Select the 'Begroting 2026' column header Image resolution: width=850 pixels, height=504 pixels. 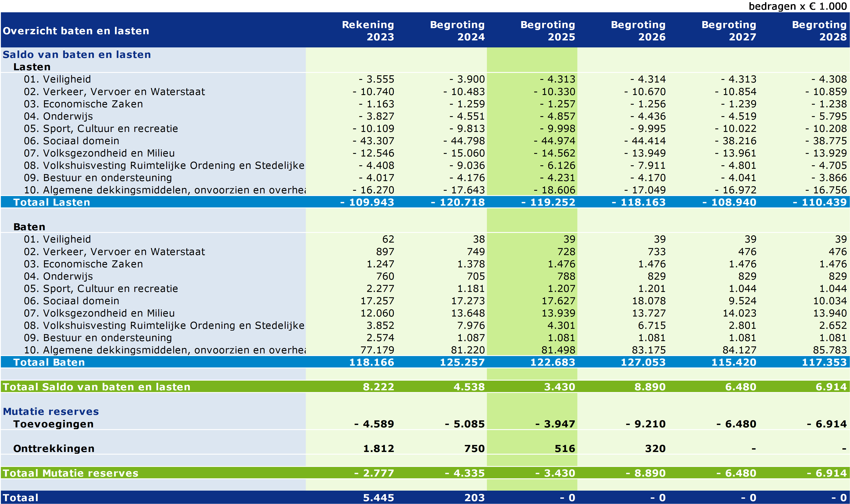[x=638, y=31]
